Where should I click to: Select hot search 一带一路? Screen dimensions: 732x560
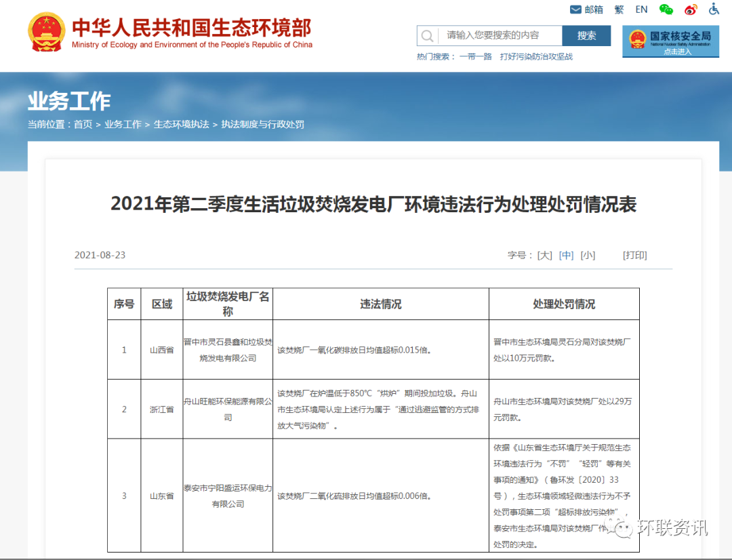point(475,57)
